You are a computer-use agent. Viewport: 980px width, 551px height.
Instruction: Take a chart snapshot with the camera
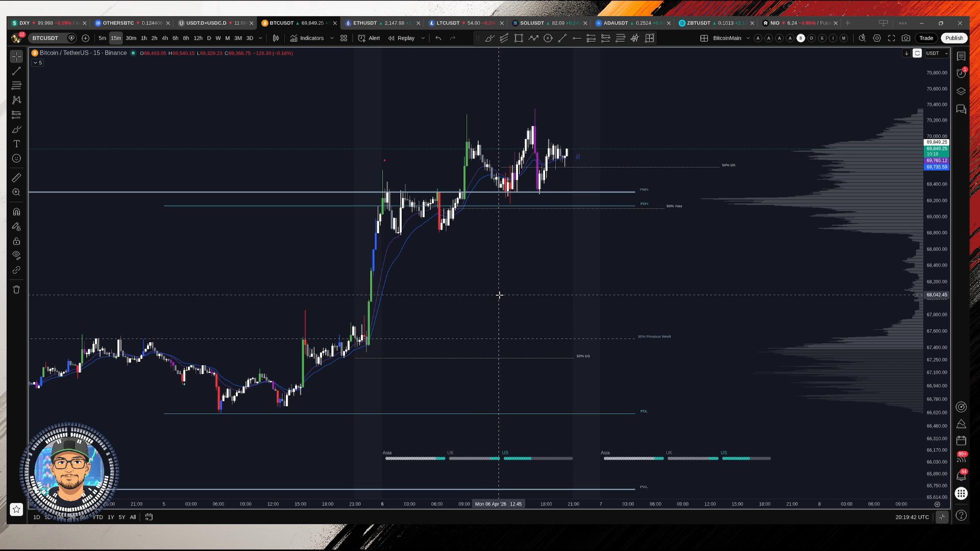tap(905, 38)
